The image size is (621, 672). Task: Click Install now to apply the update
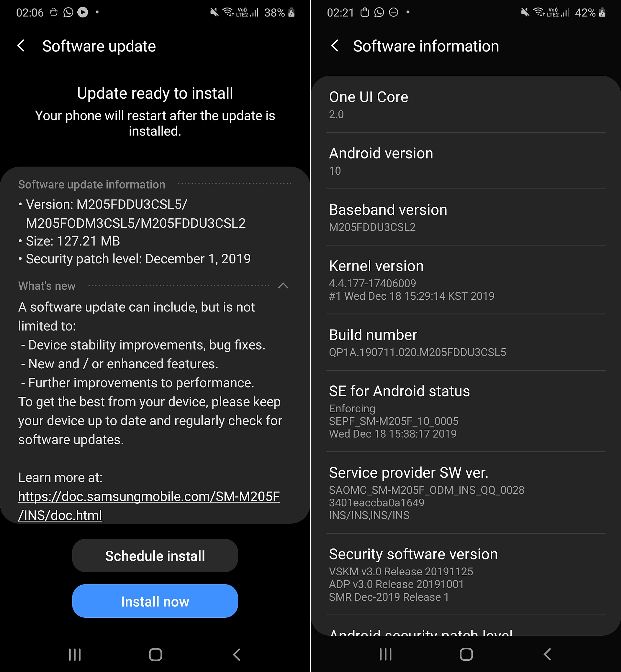[155, 598]
